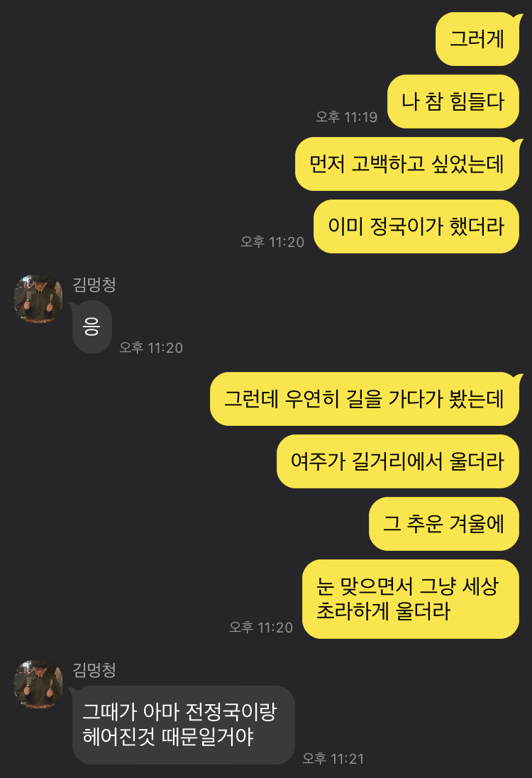Open 김멍청 profile picture above '응' message
532x778 pixels.
(x=38, y=299)
